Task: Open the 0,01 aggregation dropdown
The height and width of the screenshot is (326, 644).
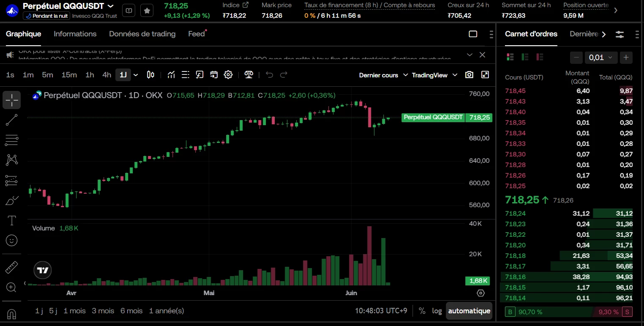Action: point(600,58)
